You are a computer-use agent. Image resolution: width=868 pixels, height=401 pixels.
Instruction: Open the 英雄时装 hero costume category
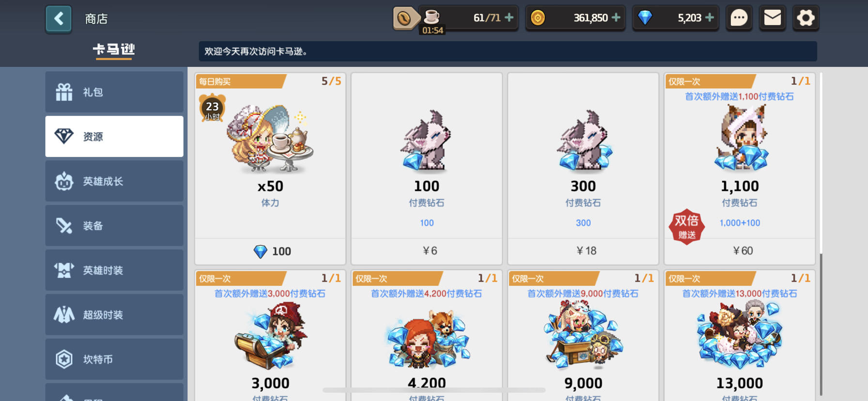(114, 270)
